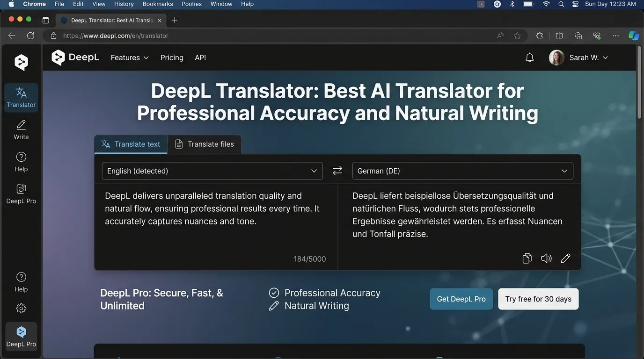Open the tab actions icon beside tab
The height and width of the screenshot is (359, 644).
pos(45,20)
